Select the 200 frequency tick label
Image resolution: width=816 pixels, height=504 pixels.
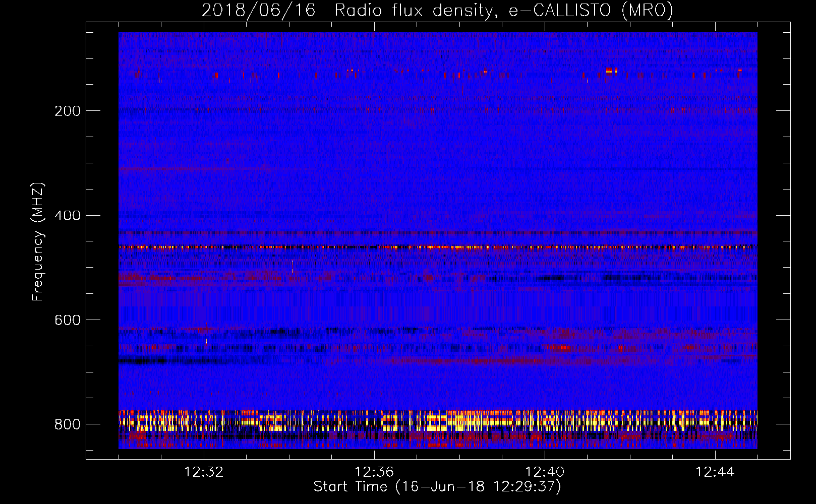[68, 111]
